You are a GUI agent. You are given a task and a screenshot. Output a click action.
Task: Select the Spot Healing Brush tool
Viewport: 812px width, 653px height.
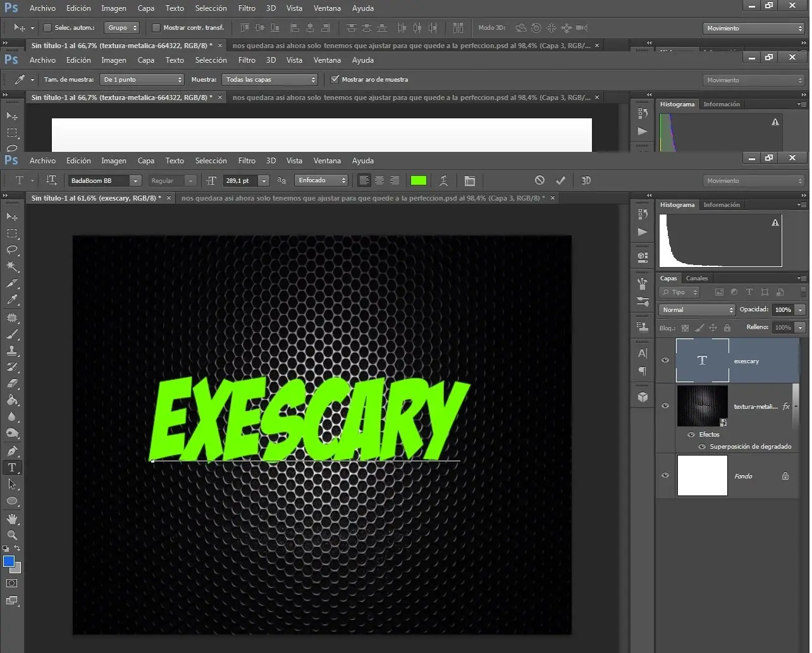click(x=12, y=317)
